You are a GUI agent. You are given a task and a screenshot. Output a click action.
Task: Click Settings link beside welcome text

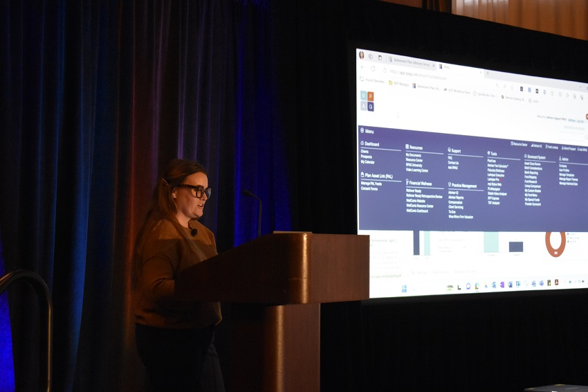pos(571,121)
